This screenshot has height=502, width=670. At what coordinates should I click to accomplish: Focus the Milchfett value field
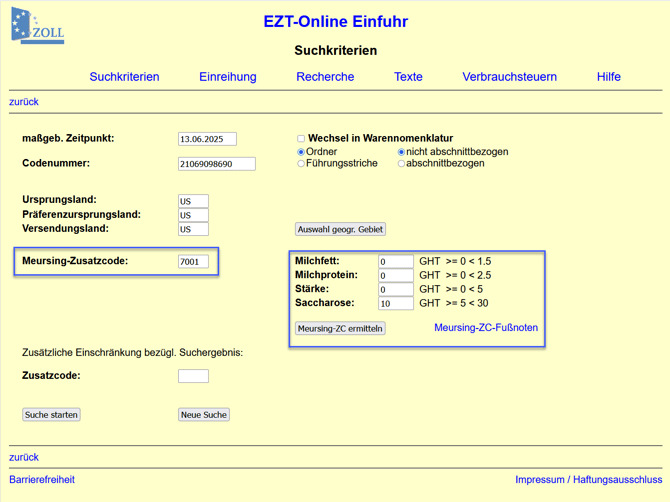(396, 261)
